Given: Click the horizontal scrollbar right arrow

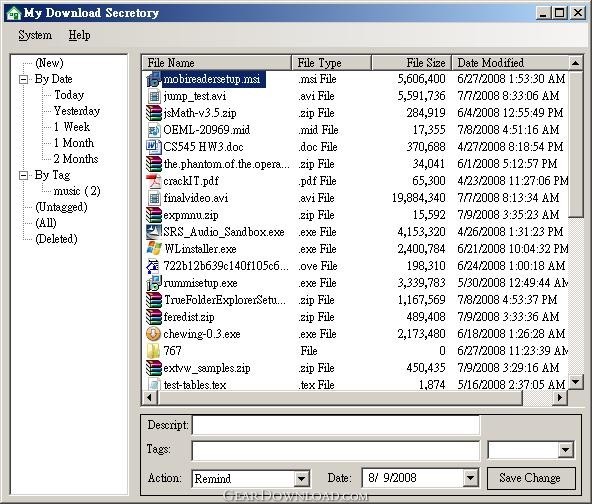Looking at the screenshot, I should (560, 398).
